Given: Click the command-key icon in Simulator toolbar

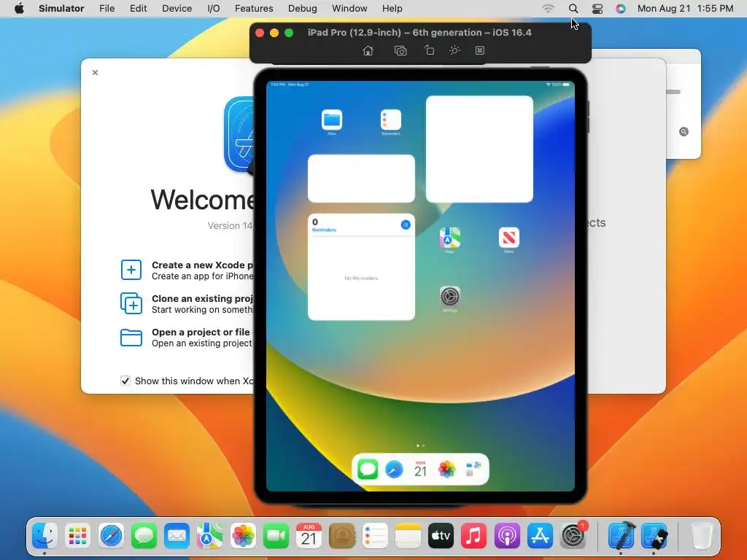Looking at the screenshot, I should point(480,50).
